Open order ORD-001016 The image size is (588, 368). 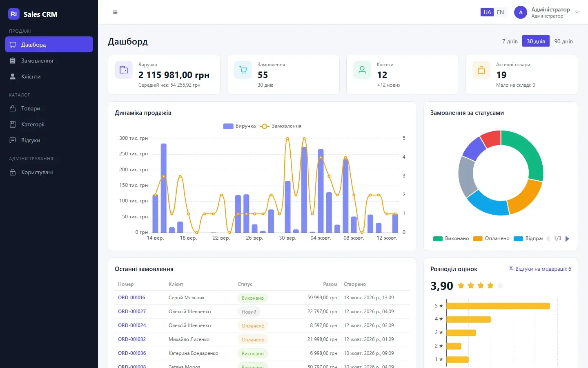[x=131, y=298]
